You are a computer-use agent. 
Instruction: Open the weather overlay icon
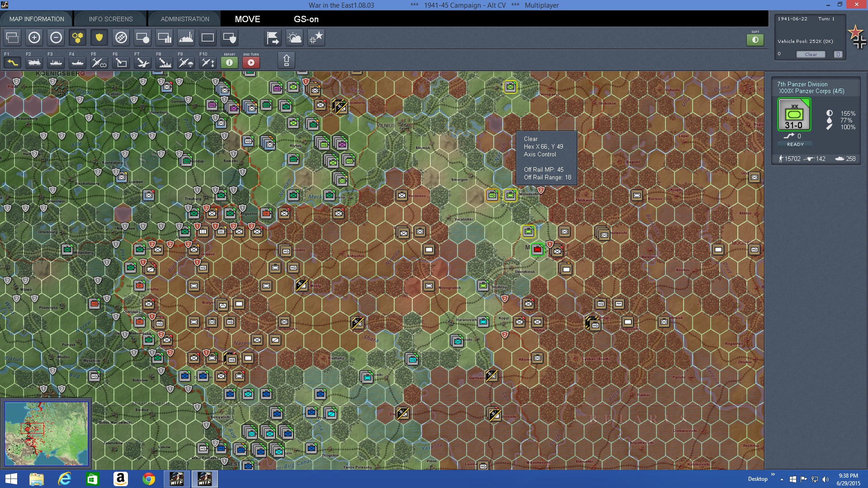point(294,38)
